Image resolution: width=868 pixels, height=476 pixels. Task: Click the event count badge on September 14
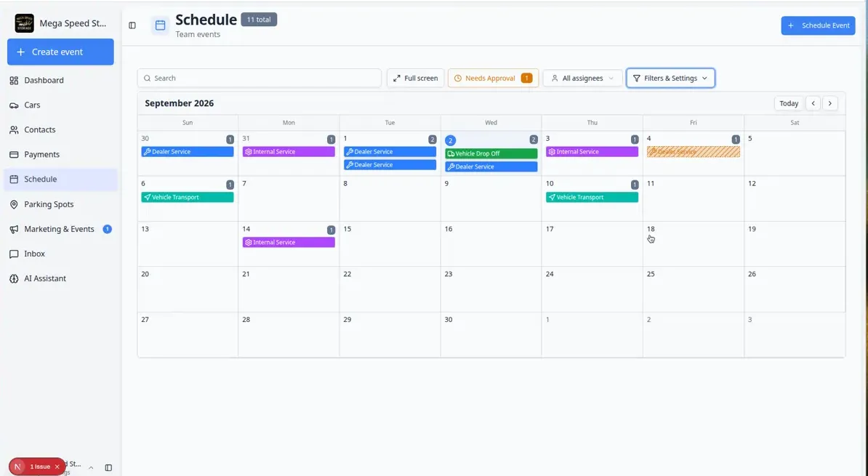click(x=331, y=230)
